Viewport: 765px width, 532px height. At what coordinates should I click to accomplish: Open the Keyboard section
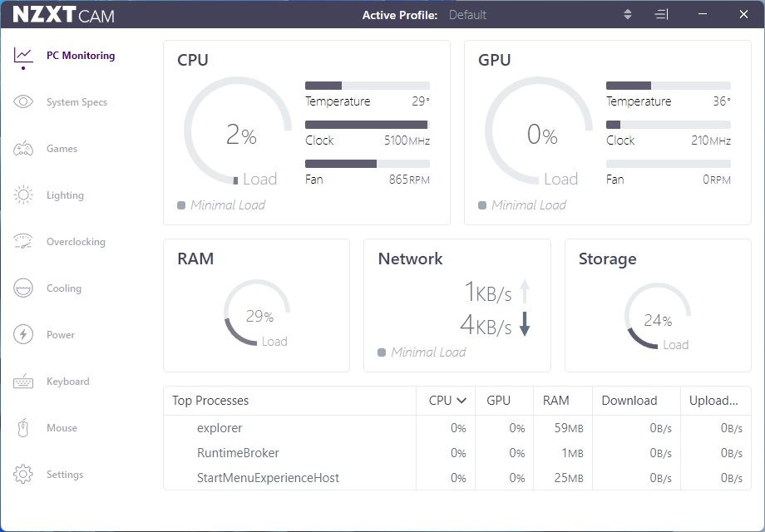[68, 382]
